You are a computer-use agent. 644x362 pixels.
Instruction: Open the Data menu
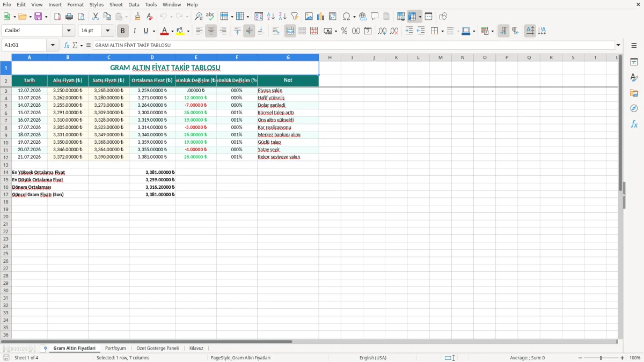(134, 4)
